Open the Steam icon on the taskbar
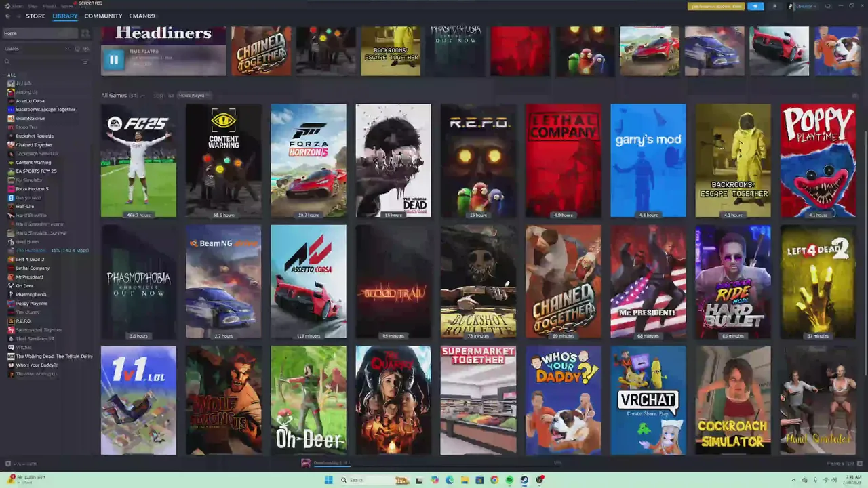 [525, 480]
